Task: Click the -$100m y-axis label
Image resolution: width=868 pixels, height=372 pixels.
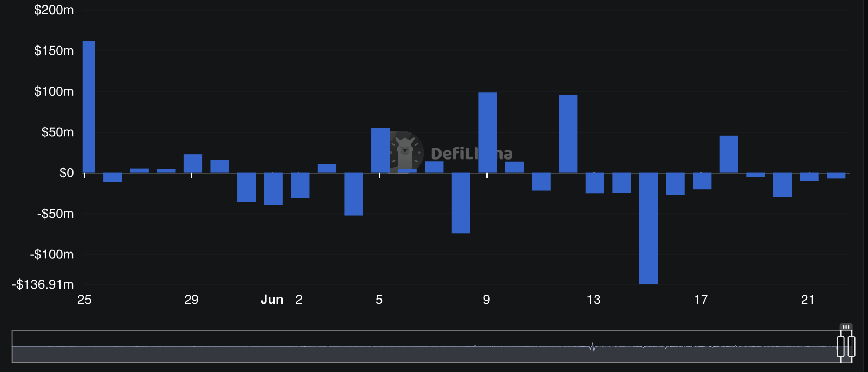Action: 52,255
